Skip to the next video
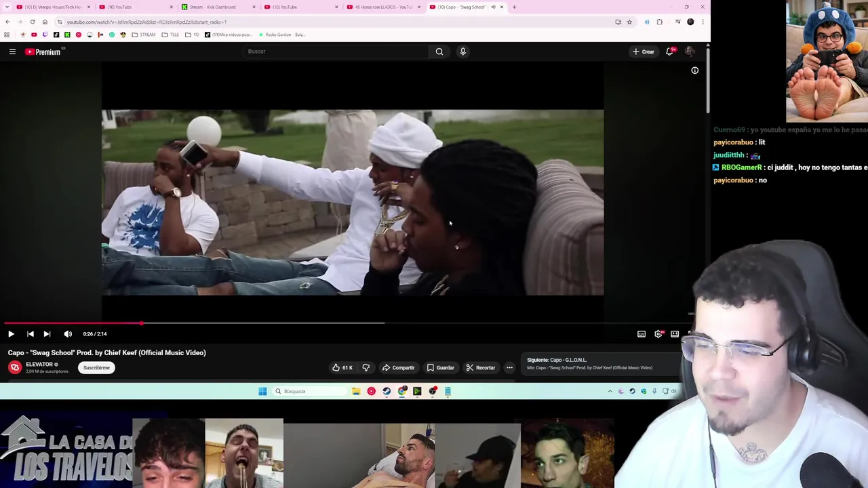This screenshot has height=488, width=868. (47, 333)
